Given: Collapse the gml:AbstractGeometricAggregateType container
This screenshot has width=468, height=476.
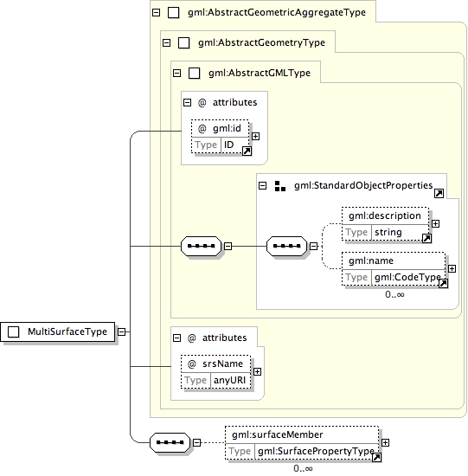Looking at the screenshot, I should (156, 12).
